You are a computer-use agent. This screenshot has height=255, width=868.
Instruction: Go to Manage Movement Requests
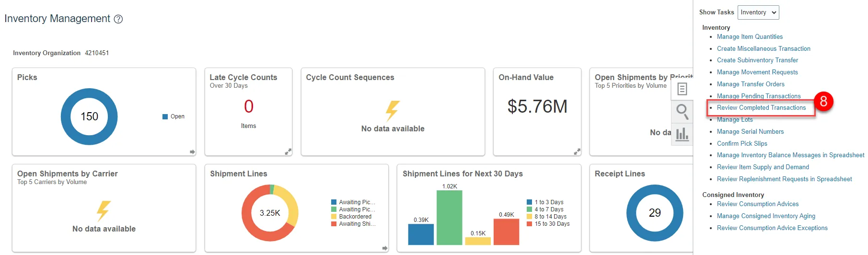pyautogui.click(x=757, y=72)
